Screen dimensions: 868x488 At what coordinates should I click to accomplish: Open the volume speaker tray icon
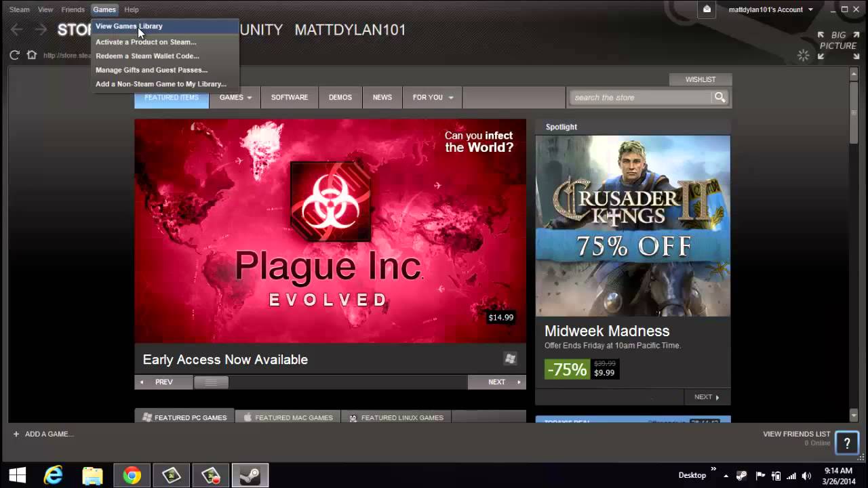pyautogui.click(x=807, y=476)
